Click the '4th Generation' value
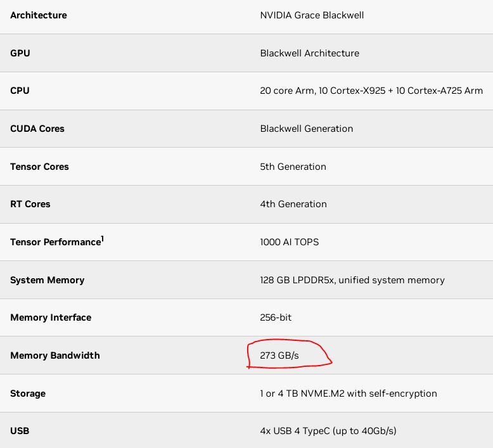 (x=293, y=204)
